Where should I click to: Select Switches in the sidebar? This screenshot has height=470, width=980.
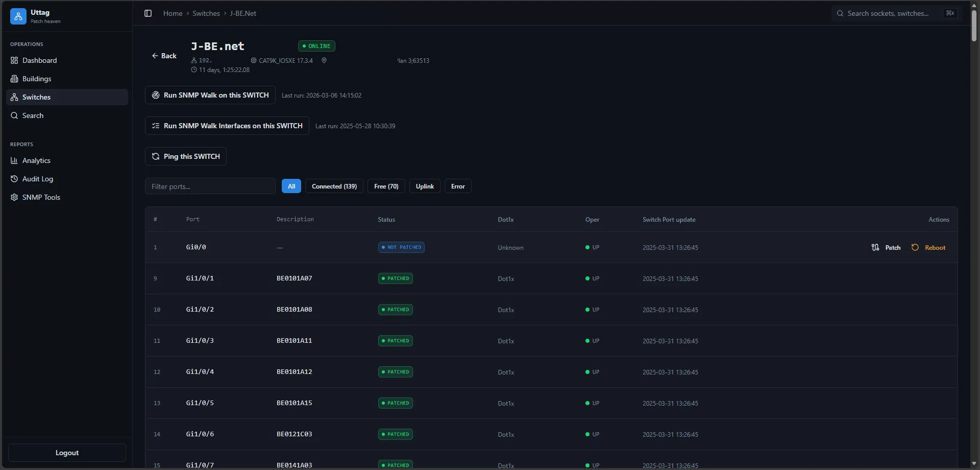(x=67, y=97)
